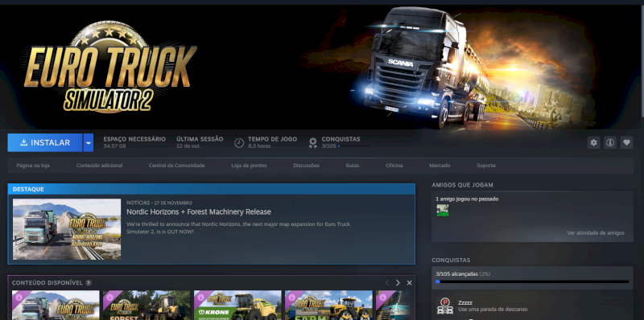This screenshot has width=644, height=320.
Task: Close the Conteúdo Disponível section
Action: [409, 283]
